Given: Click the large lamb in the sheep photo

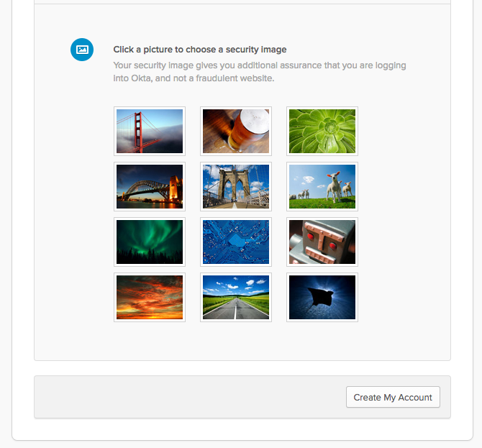Looking at the screenshot, I should 335,186.
